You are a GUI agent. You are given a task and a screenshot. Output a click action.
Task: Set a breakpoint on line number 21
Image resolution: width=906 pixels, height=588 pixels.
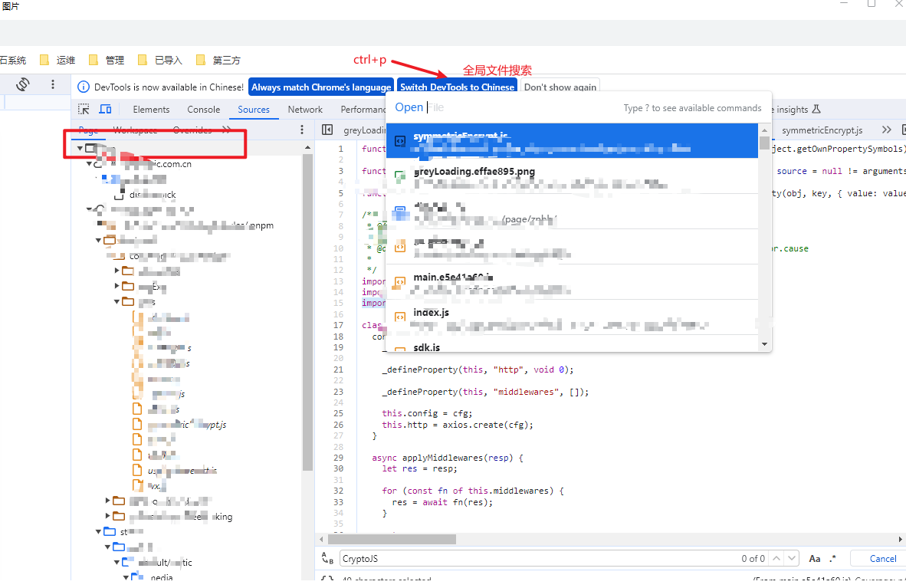pos(339,370)
